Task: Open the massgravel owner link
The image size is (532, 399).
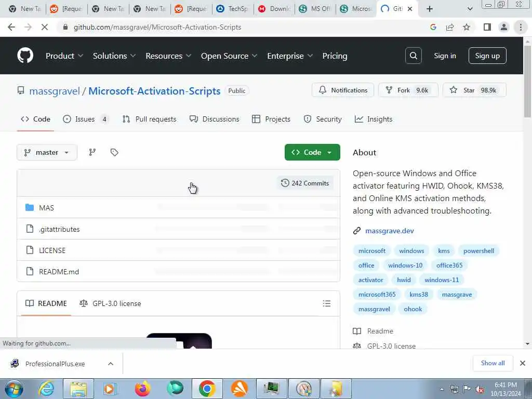Action: pyautogui.click(x=54, y=91)
